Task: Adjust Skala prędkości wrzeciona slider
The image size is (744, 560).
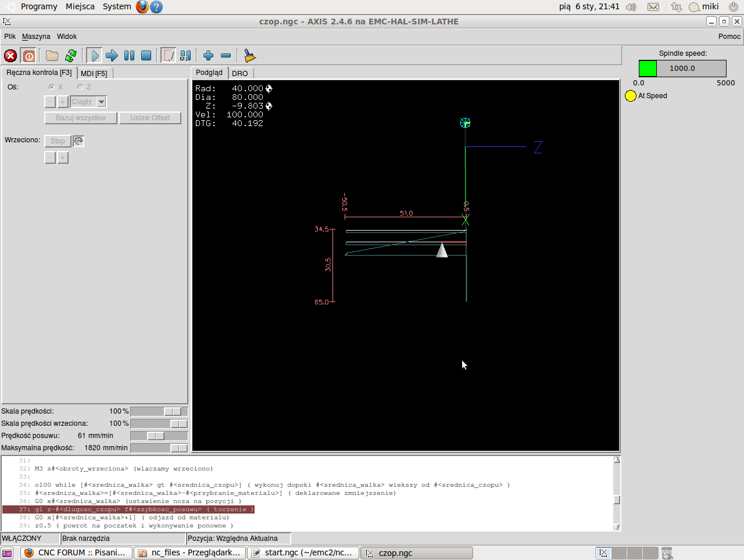Action: (159, 423)
